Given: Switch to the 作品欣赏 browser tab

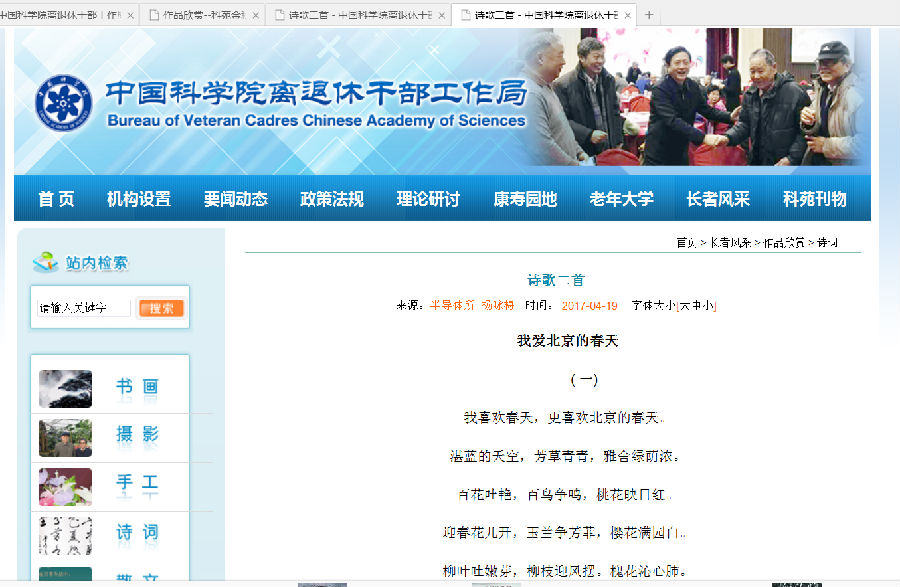Looking at the screenshot, I should click(200, 15).
